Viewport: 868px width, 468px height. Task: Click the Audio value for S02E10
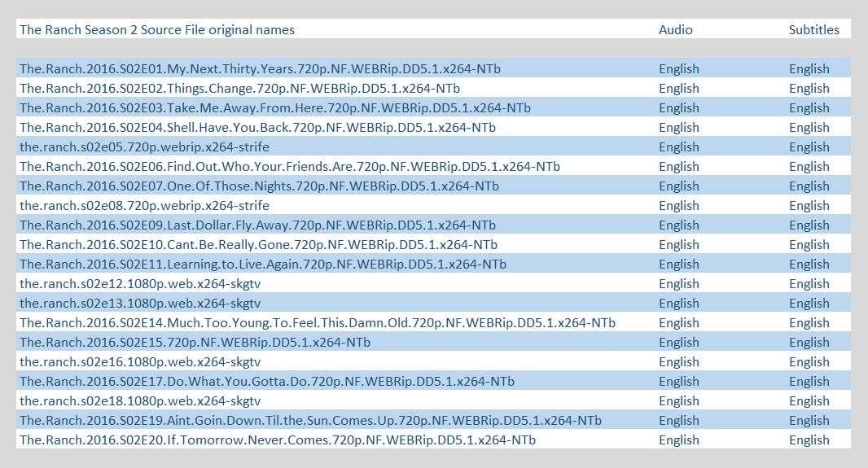[678, 244]
